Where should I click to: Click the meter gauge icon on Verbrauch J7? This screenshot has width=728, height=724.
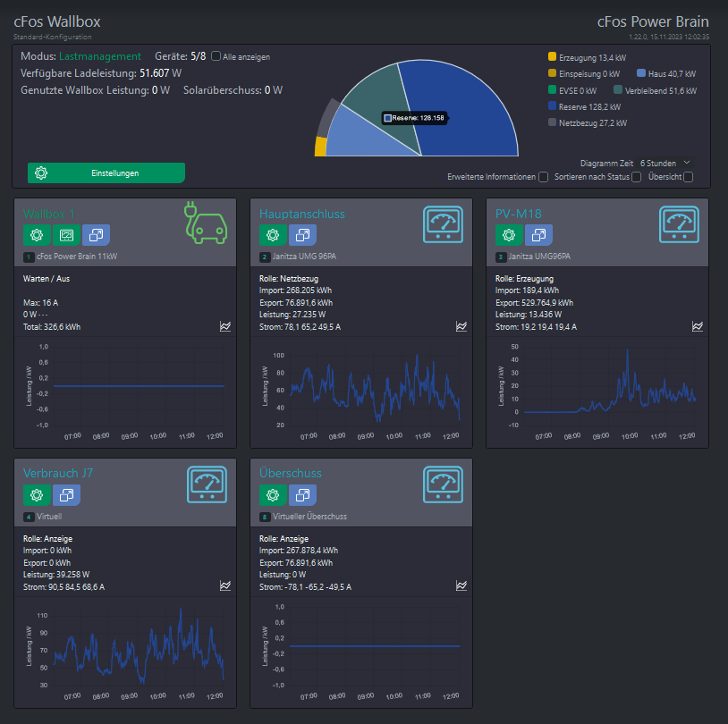207,484
